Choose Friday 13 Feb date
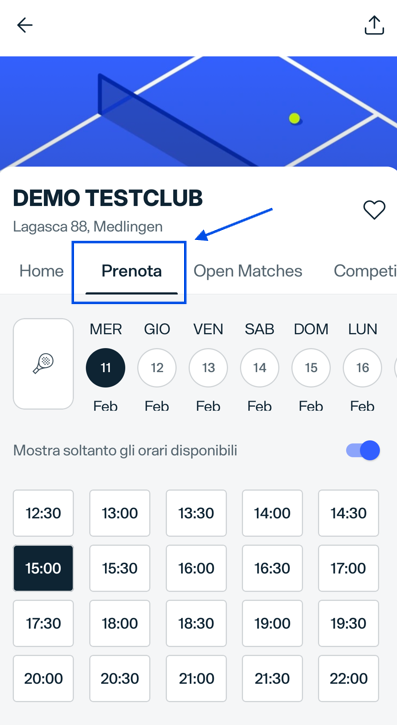 (208, 368)
